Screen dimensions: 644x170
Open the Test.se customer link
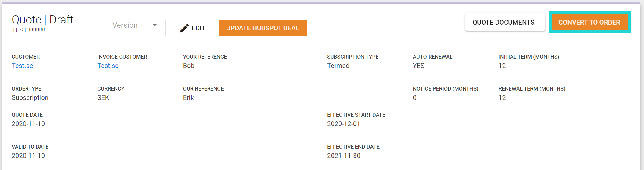point(22,66)
